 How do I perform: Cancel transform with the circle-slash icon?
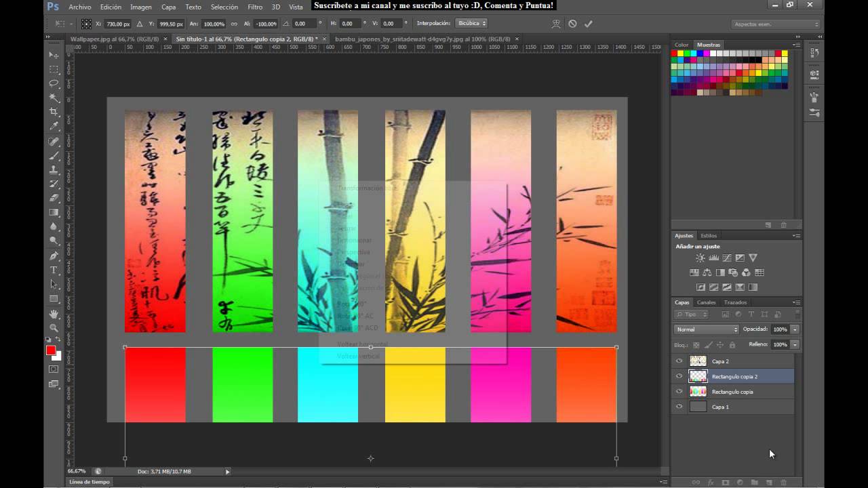click(572, 24)
